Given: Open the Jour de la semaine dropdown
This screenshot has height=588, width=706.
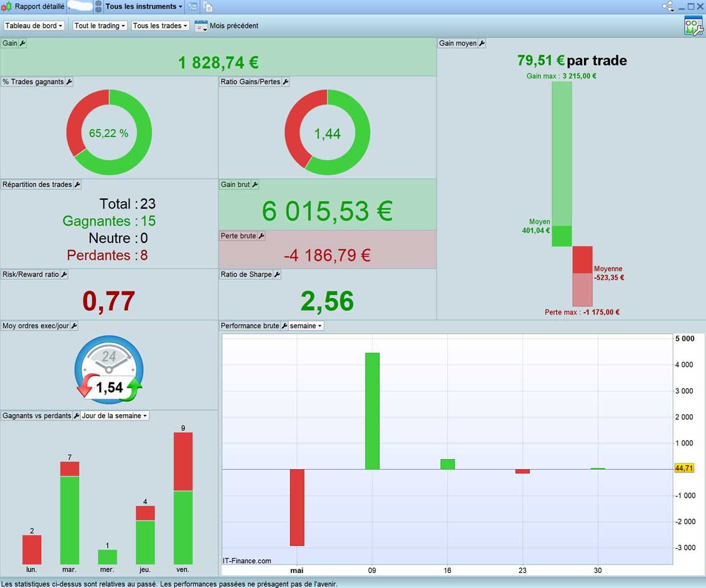Looking at the screenshot, I should [115, 416].
